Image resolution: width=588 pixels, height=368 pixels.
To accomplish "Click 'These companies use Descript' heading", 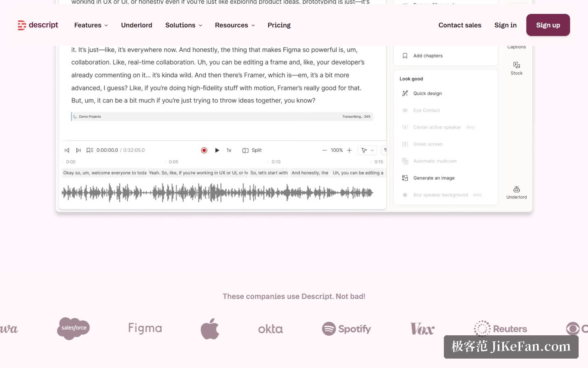I will click(x=294, y=296).
